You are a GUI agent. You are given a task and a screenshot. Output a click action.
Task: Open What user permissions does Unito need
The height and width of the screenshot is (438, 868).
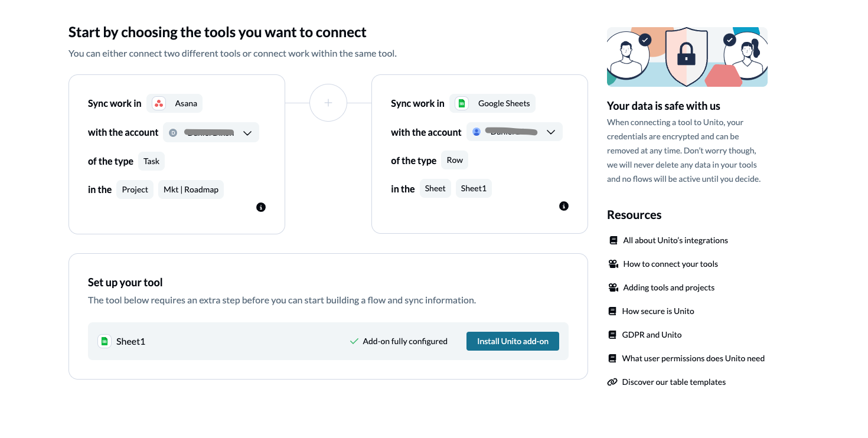693,358
